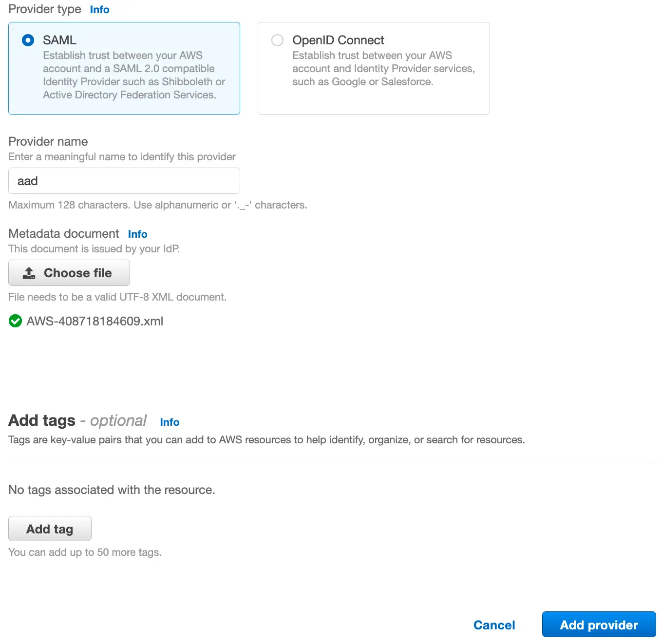Viewport: 663px width, 644px height.
Task: Click the Provider name input field
Action: 124,181
